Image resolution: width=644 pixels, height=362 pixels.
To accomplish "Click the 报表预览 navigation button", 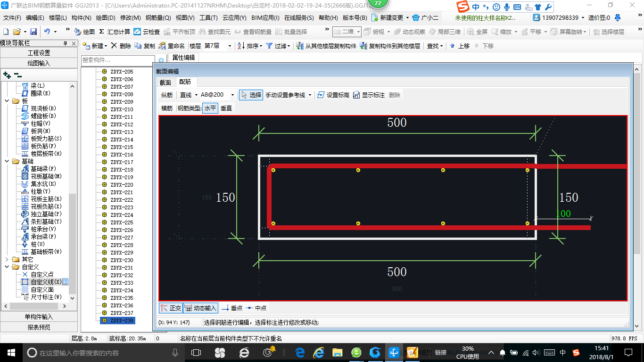I will tap(39, 327).
